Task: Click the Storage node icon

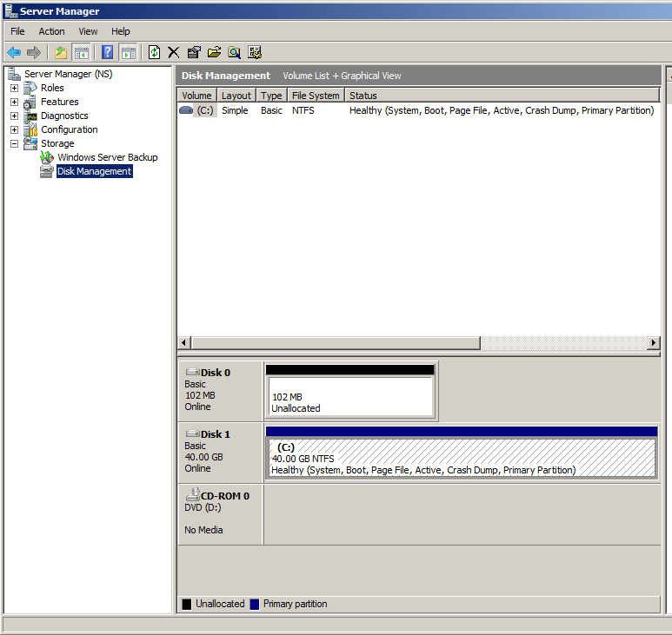Action: click(x=30, y=143)
